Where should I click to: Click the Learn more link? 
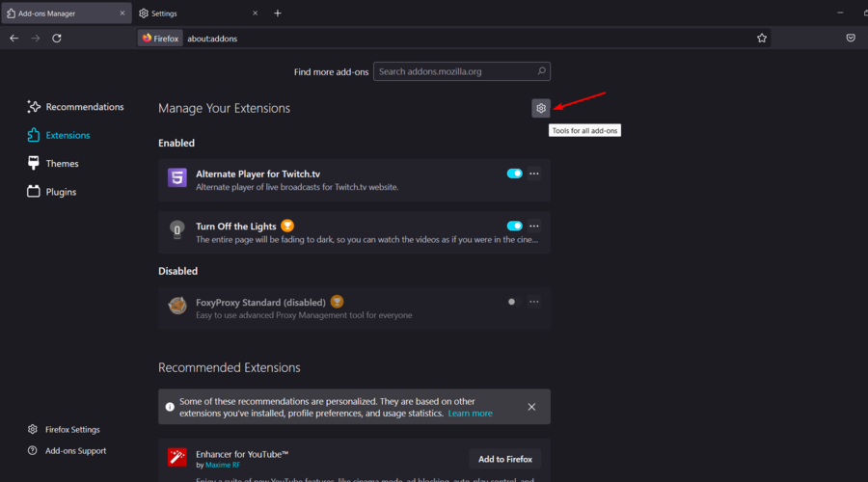[470, 414]
